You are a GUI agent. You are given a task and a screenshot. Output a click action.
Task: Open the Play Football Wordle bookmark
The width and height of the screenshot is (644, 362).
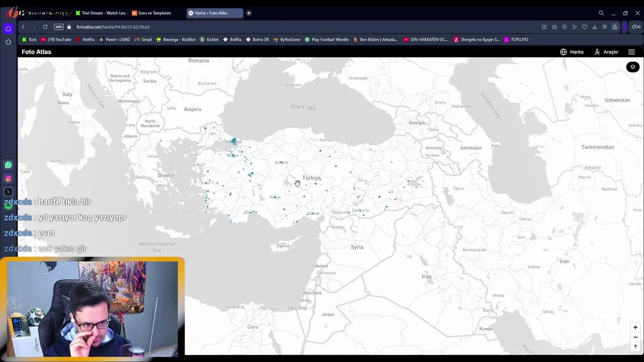coord(327,39)
